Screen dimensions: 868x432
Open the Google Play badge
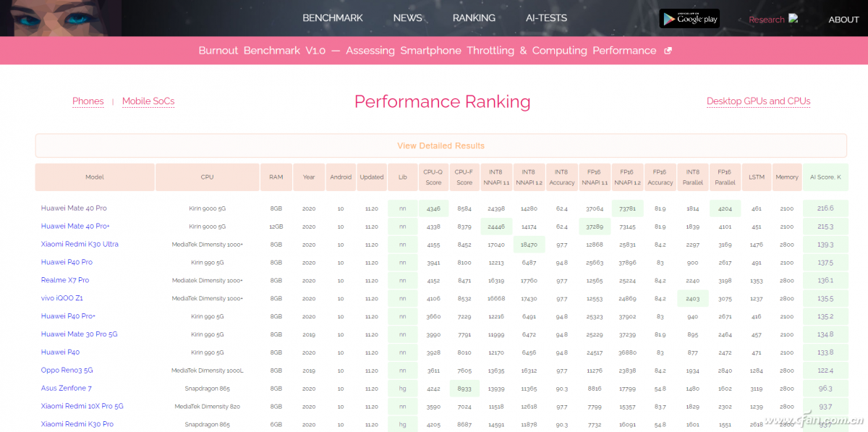click(689, 19)
